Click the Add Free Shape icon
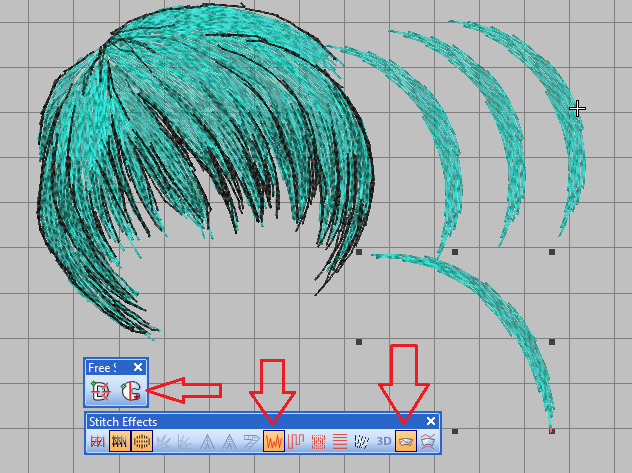Viewport: 632px width, 473px height. [131, 391]
